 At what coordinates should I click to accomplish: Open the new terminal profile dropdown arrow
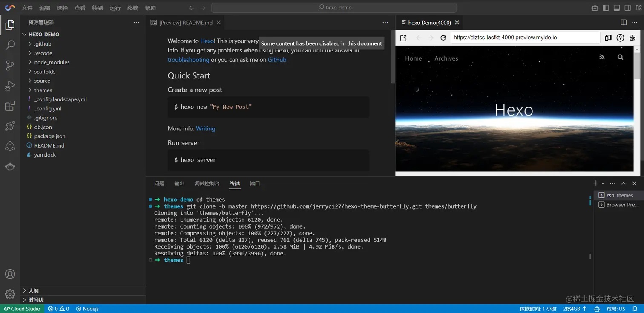[603, 183]
